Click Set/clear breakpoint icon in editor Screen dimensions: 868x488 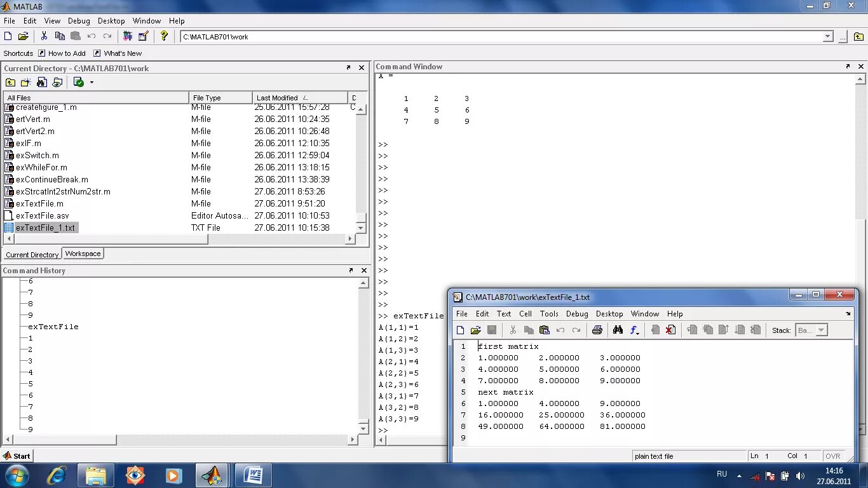pyautogui.click(x=655, y=330)
